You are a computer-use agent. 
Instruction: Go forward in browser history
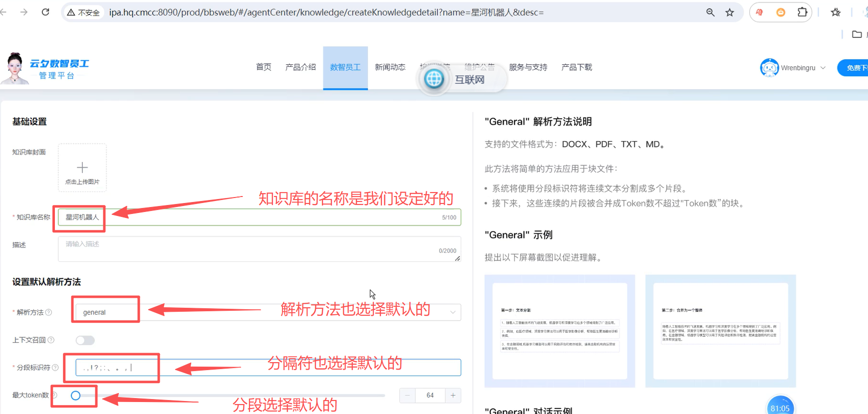pos(23,12)
